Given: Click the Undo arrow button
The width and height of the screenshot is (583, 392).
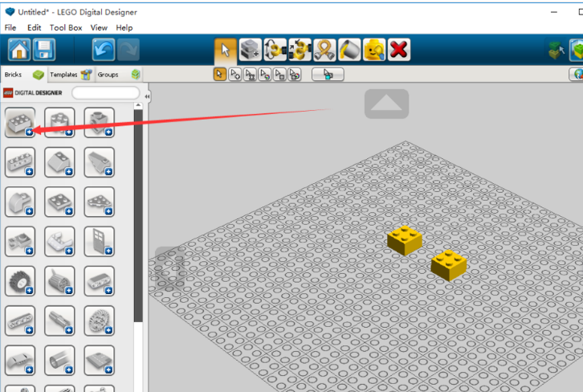Looking at the screenshot, I should point(104,50).
